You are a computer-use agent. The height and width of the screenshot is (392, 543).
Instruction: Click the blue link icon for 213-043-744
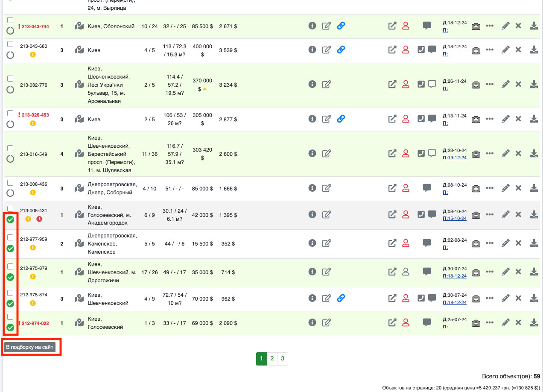[x=341, y=26]
